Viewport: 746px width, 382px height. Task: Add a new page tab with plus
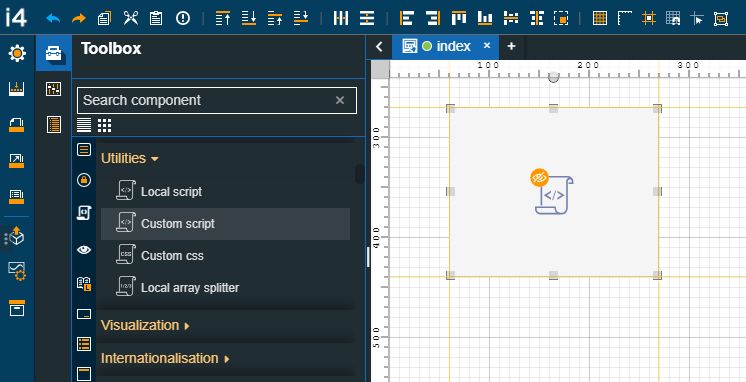(x=511, y=46)
